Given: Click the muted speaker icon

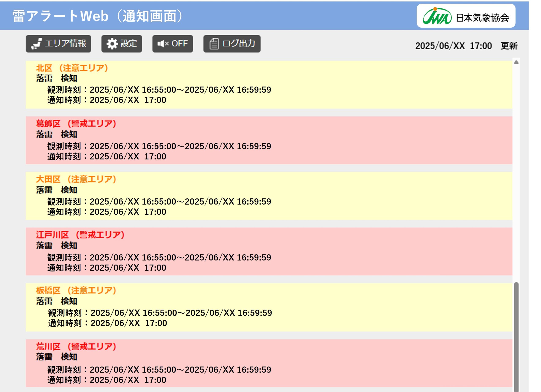Looking at the screenshot, I should click(x=163, y=44).
